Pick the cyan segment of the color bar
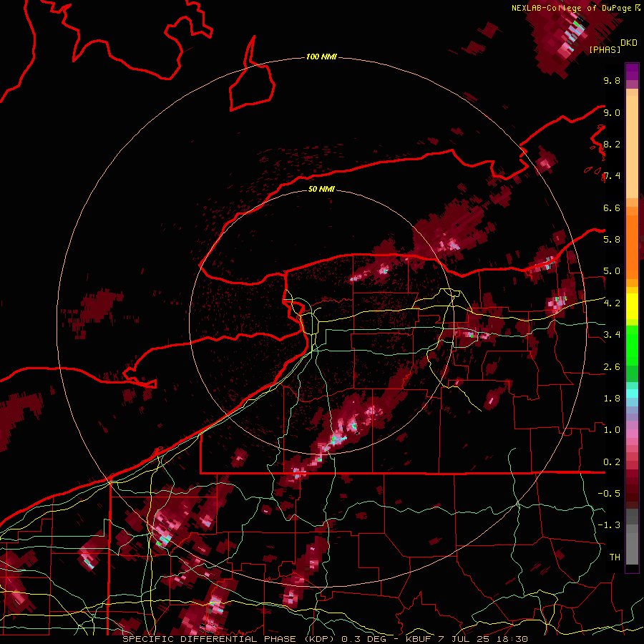The image size is (644, 644). [632, 394]
